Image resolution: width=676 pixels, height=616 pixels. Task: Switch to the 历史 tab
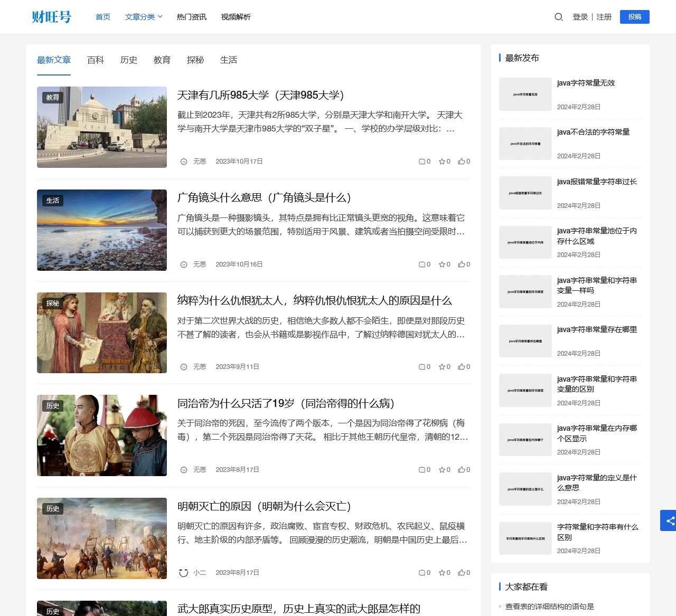click(x=128, y=60)
